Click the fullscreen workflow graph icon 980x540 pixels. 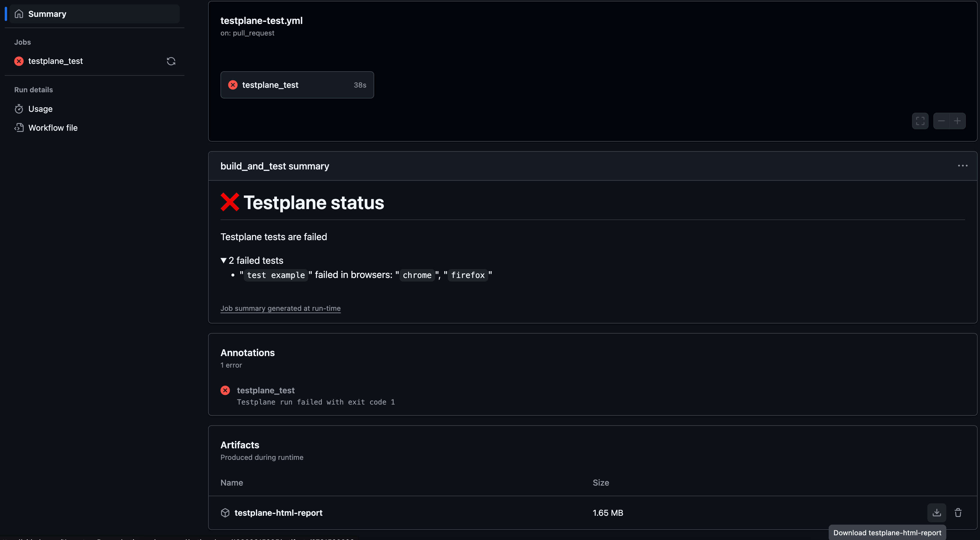click(x=920, y=121)
